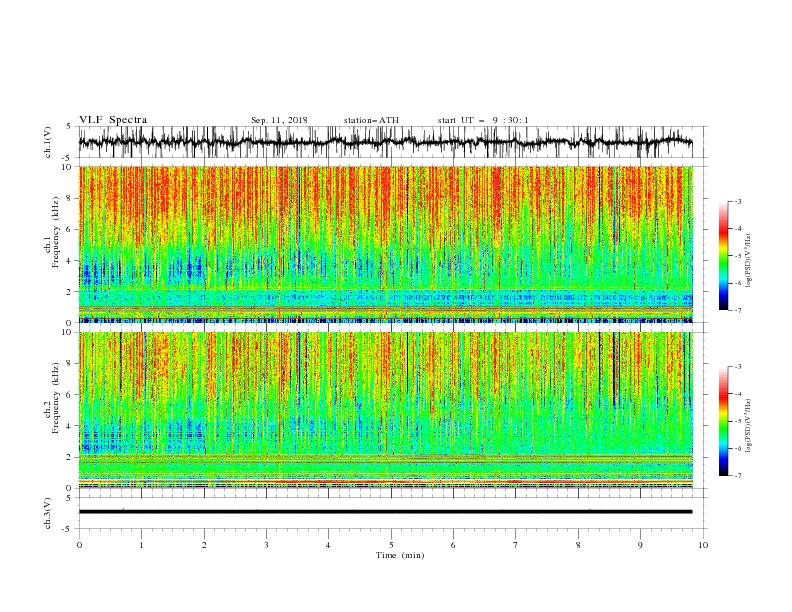Click the "5" tick on ch.1(V) axis

coord(69,126)
